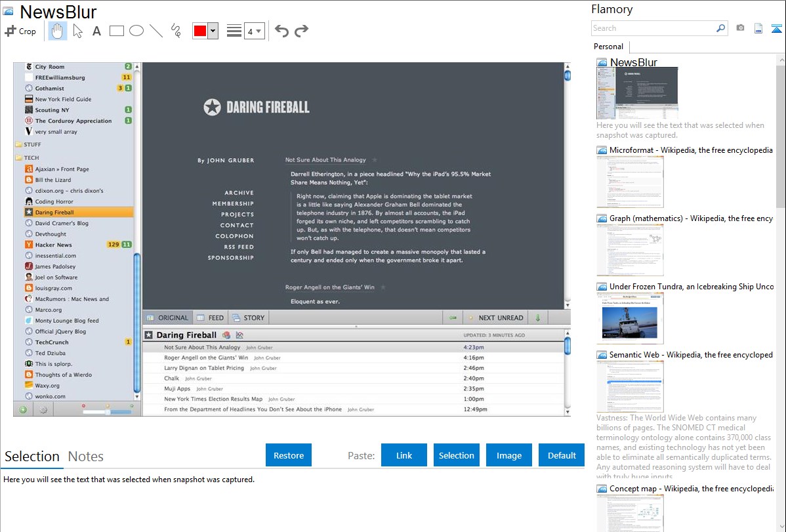Open the line width dropdown showing 4
The height and width of the screenshot is (532, 786).
(255, 31)
